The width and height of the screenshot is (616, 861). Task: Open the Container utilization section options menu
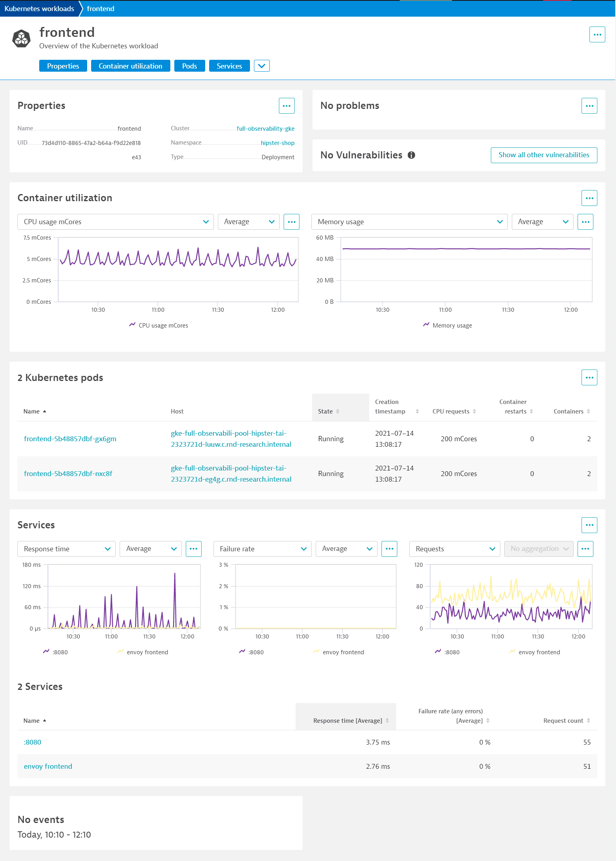[589, 198]
